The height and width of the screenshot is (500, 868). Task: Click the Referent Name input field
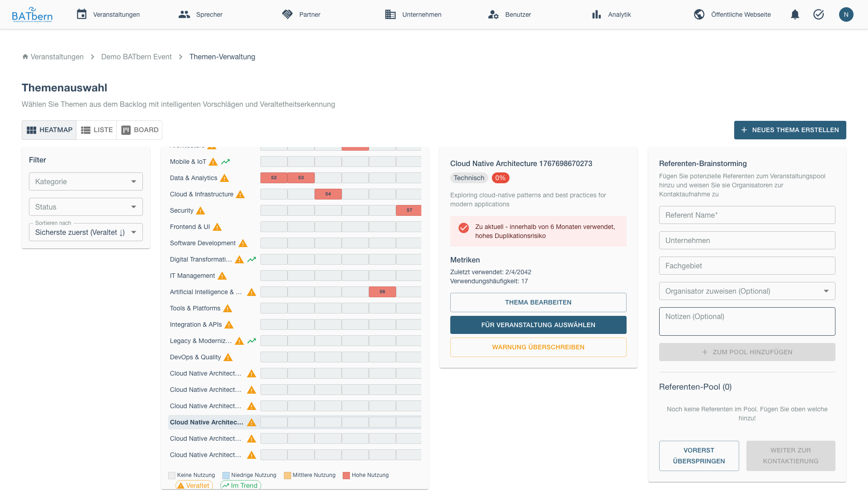pos(747,215)
